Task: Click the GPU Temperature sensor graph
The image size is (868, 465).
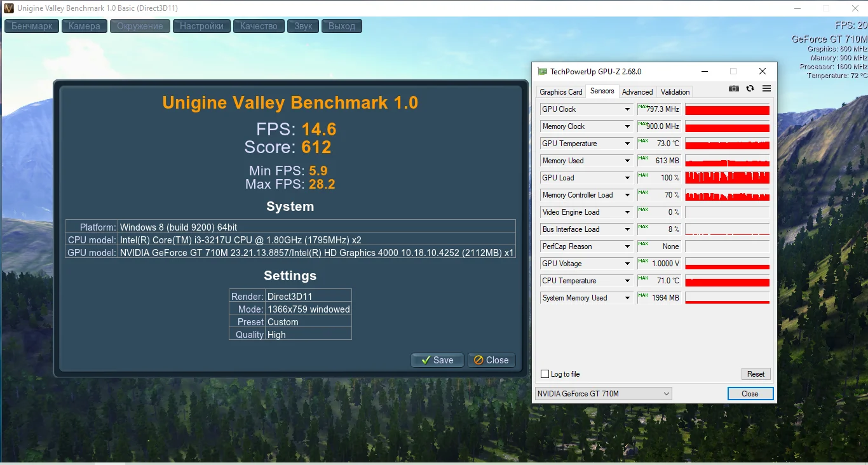Action: tap(728, 144)
